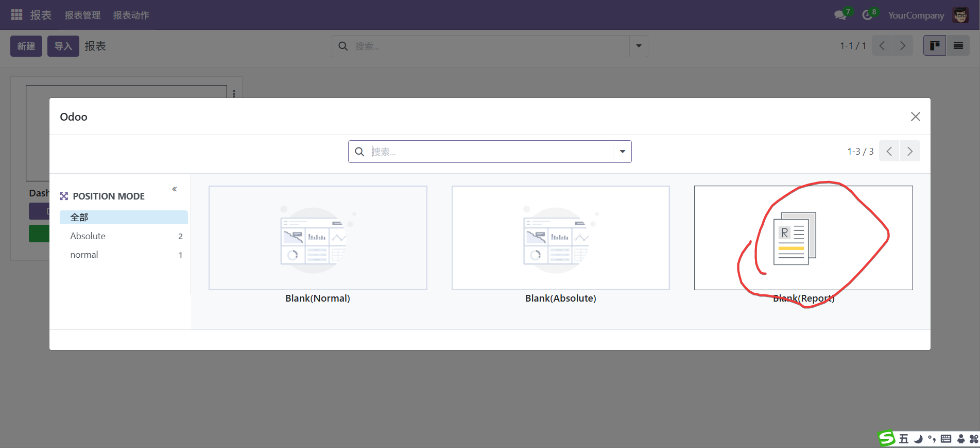The height and width of the screenshot is (448, 980).
Task: Close the Odoo dialog
Action: pyautogui.click(x=915, y=117)
